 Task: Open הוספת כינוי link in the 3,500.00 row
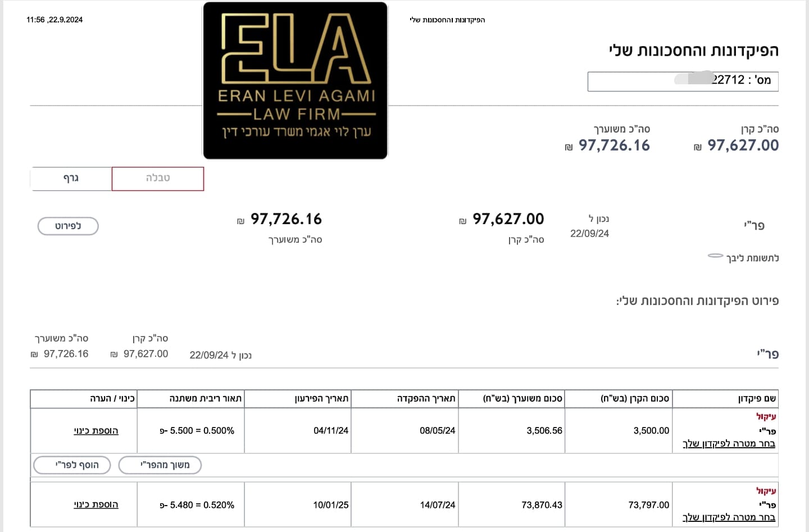click(96, 431)
